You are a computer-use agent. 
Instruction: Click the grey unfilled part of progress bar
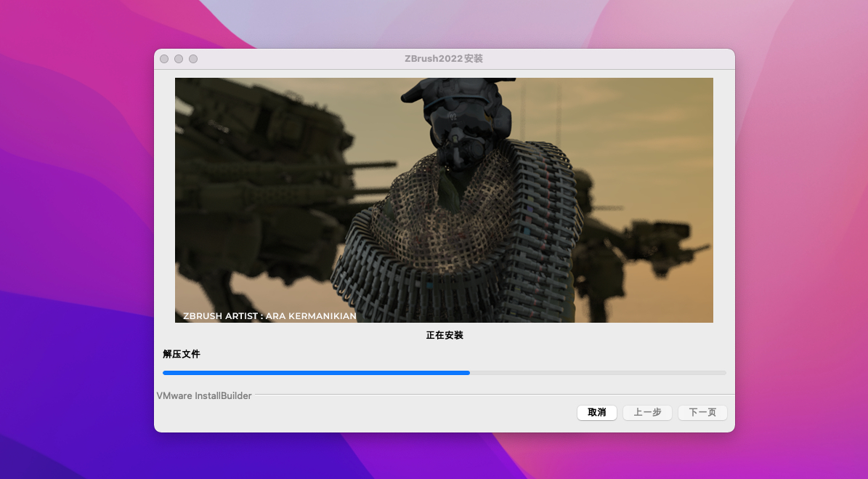pyautogui.click(x=597, y=373)
